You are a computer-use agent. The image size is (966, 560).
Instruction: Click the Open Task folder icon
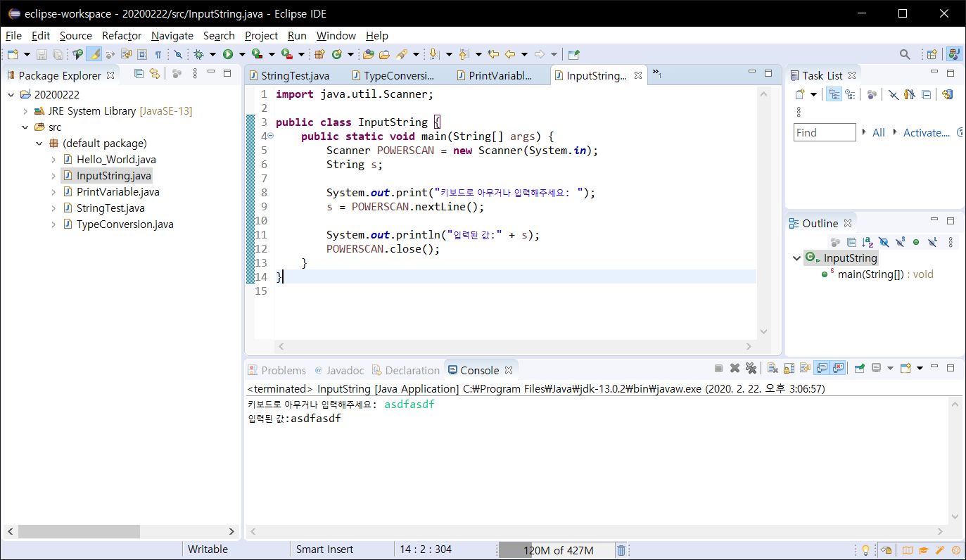(385, 54)
